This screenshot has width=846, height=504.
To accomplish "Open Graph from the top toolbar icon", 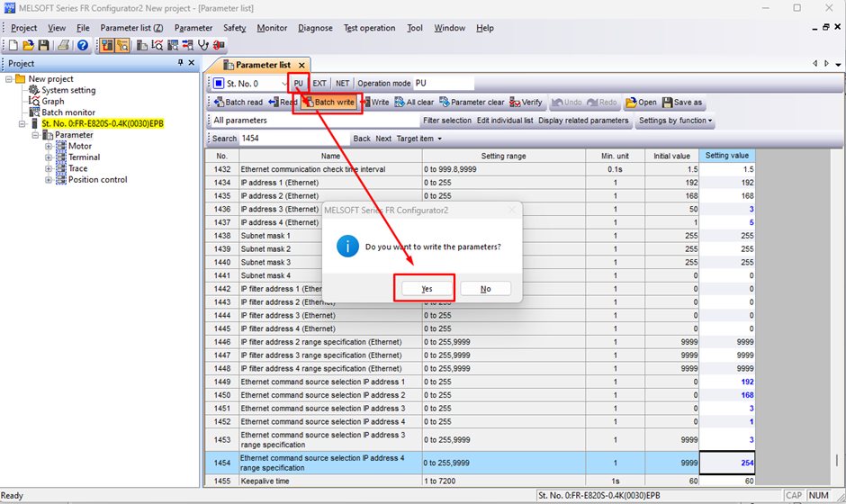I will [x=157, y=45].
